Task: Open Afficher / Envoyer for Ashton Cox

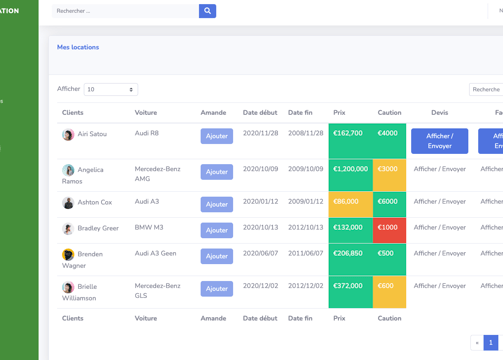Action: (x=440, y=202)
